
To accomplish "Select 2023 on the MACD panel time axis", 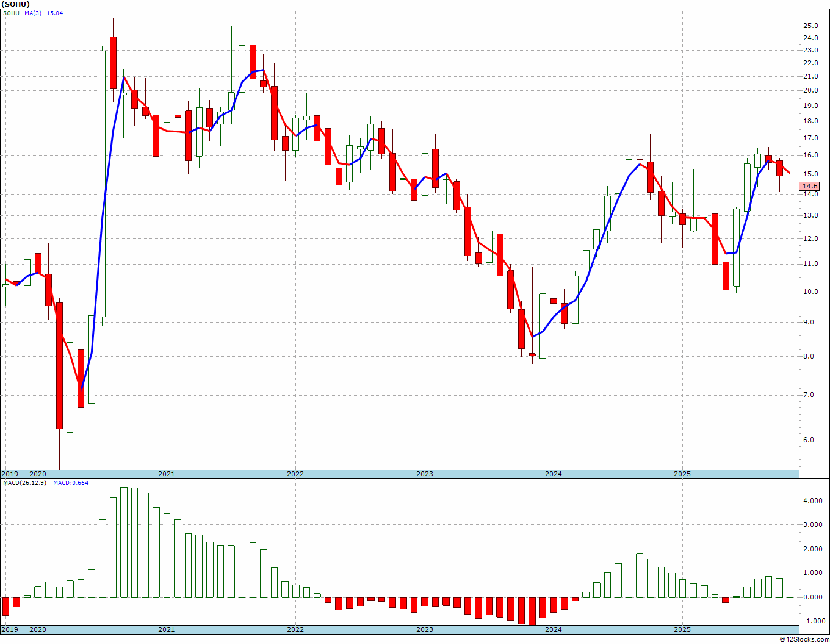I will 425,629.
